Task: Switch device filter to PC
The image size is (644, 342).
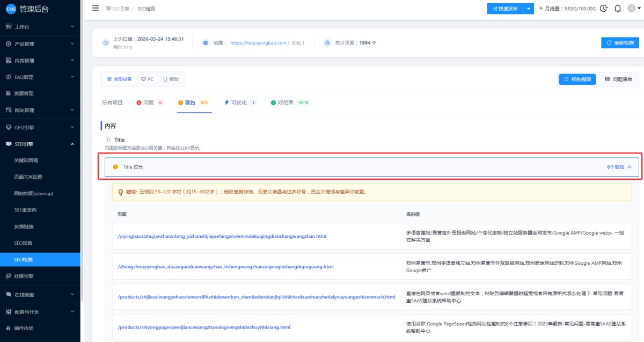Action: pyautogui.click(x=147, y=79)
